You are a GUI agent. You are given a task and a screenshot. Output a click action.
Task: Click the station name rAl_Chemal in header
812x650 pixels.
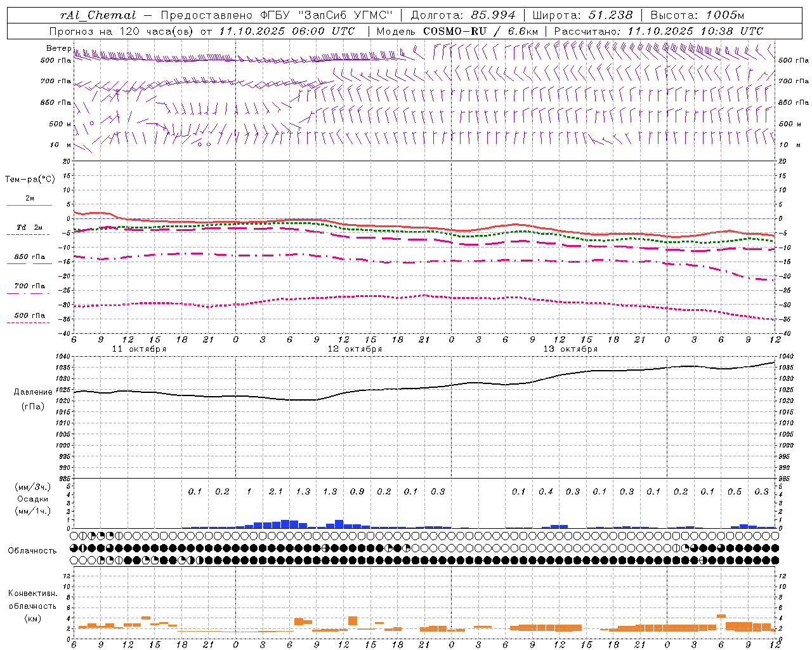98,15
